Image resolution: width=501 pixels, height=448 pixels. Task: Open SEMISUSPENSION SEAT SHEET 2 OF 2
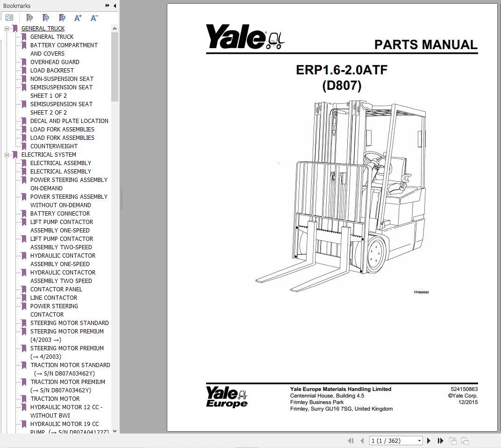pyautogui.click(x=61, y=108)
